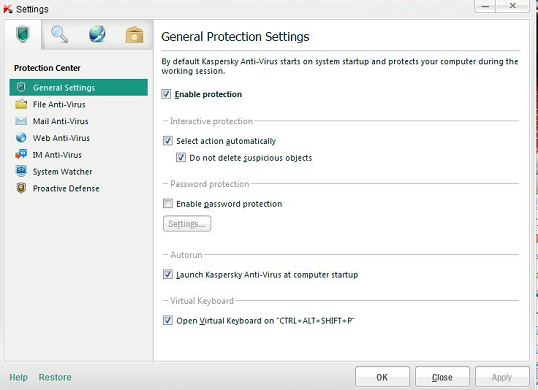Toggle Select action automatically checkbox
The image size is (538, 390).
coord(168,141)
